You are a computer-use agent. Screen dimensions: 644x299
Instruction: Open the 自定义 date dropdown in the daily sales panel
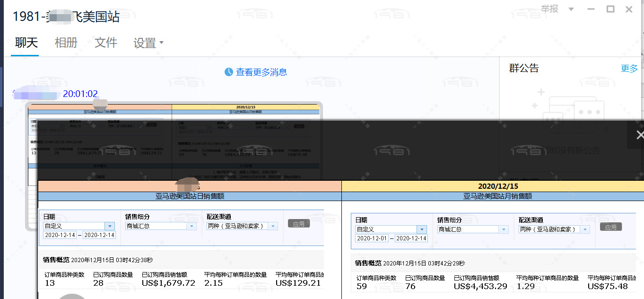tap(79, 226)
